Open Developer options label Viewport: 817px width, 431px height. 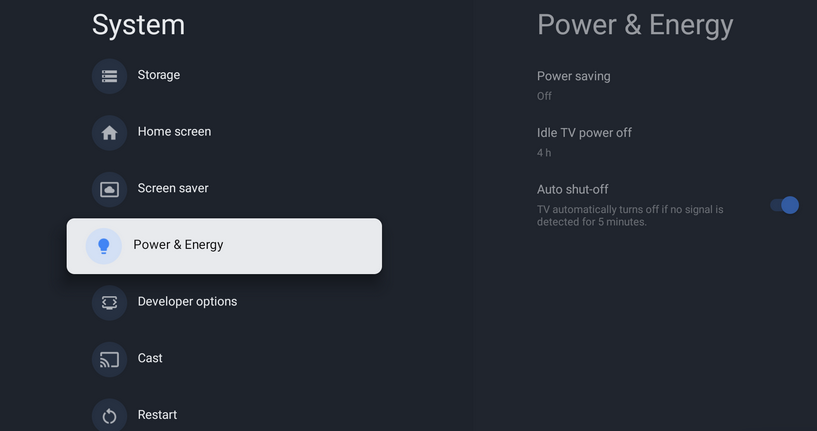click(x=187, y=302)
